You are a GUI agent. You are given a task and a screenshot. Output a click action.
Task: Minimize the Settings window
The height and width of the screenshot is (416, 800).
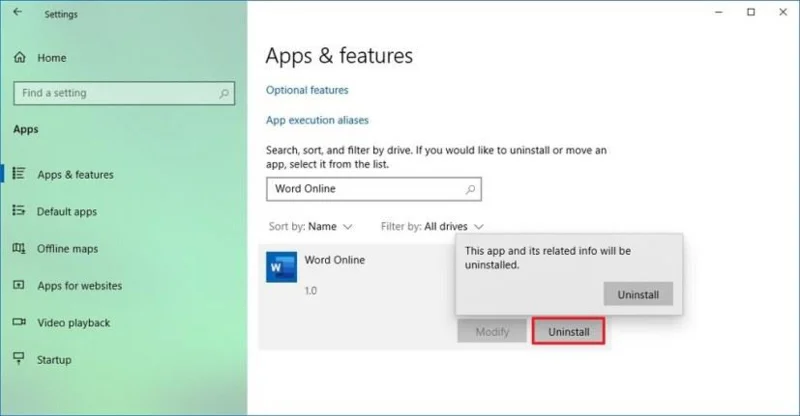click(x=719, y=12)
